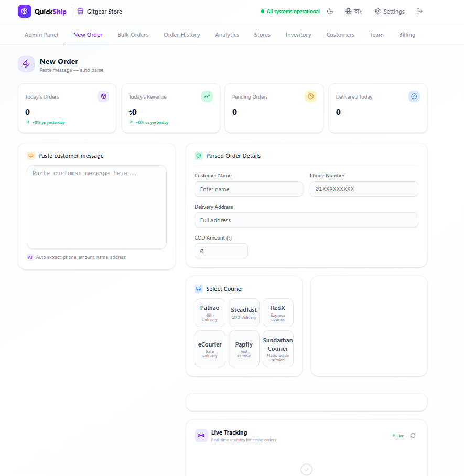Open the Gitgear Store selector

pos(99,11)
